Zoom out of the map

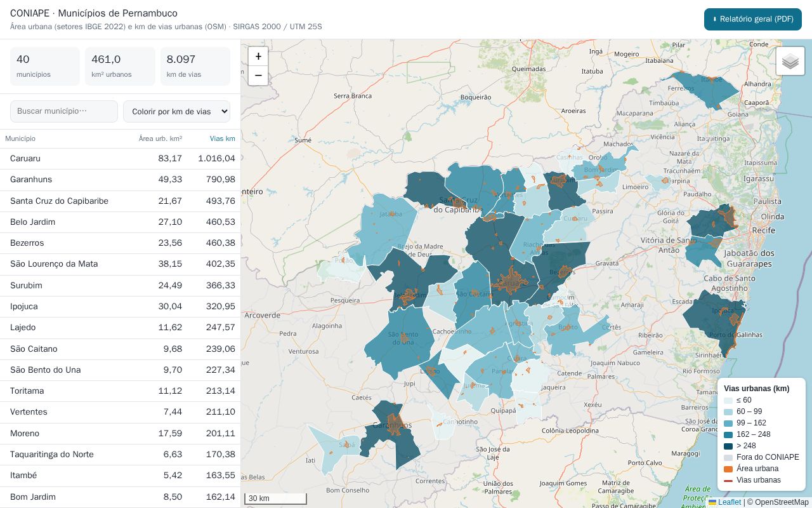[x=258, y=76]
